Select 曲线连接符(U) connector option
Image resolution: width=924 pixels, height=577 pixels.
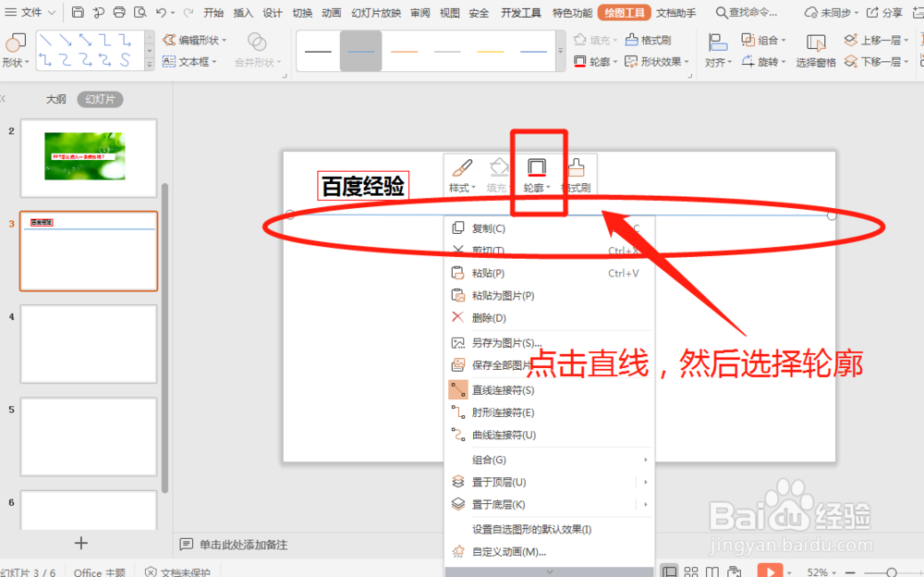[549, 435]
